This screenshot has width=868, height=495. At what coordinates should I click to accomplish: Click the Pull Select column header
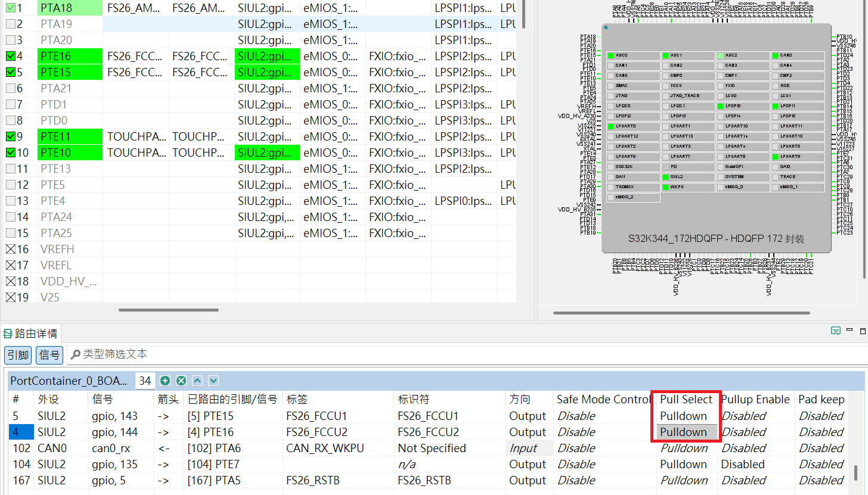click(x=686, y=400)
